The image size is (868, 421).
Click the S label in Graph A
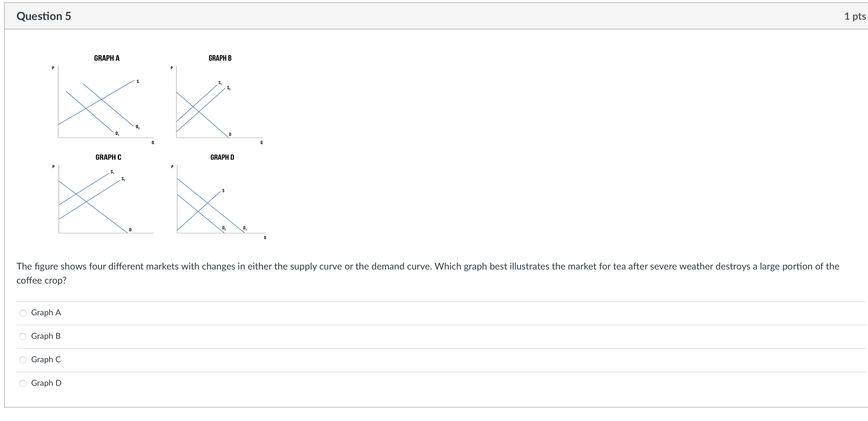[138, 81]
